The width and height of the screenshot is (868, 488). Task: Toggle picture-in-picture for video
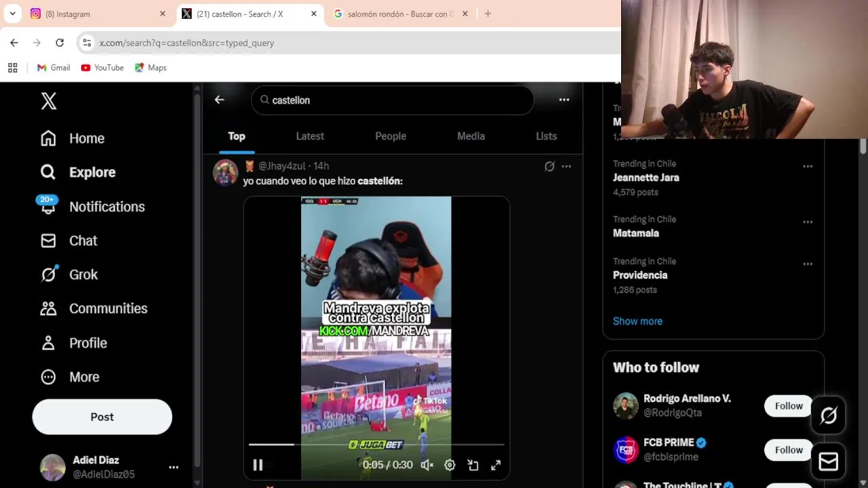473,465
